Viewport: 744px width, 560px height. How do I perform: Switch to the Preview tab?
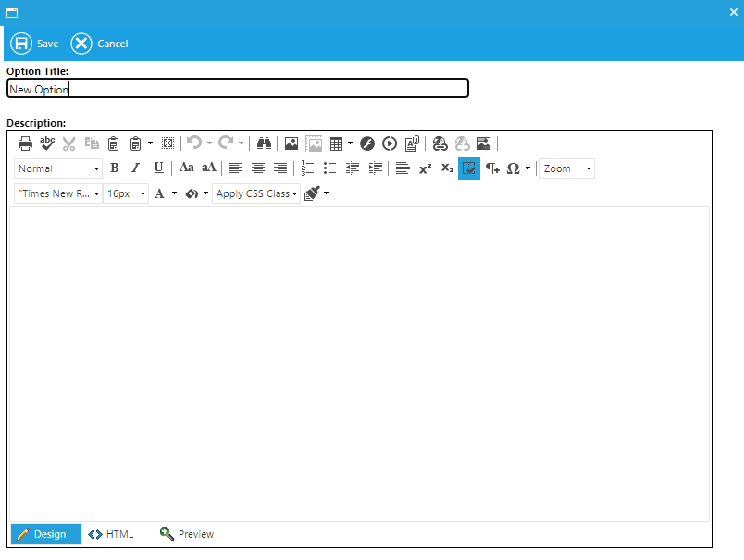(x=186, y=534)
